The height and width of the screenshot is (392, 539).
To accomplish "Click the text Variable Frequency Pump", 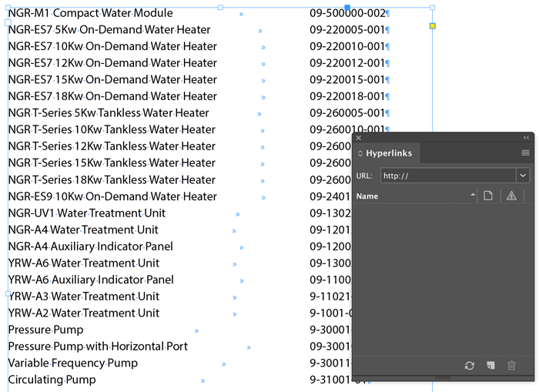I will point(73,363).
